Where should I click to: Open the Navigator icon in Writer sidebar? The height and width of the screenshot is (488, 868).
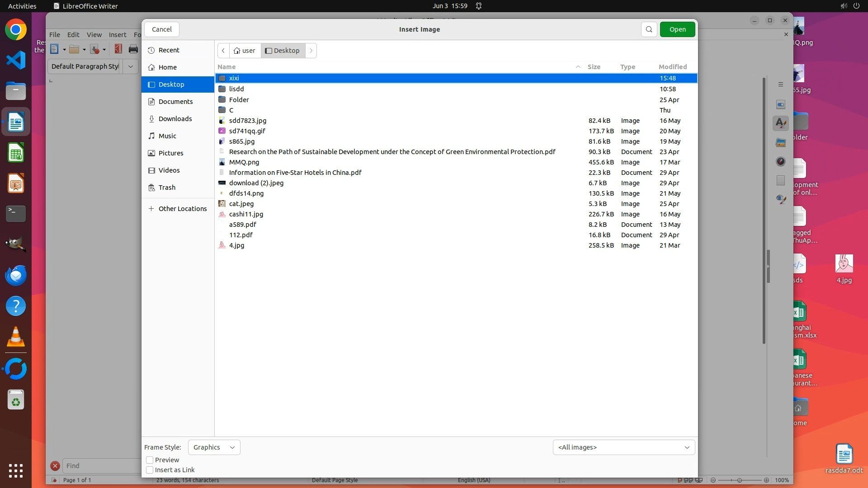(x=780, y=161)
